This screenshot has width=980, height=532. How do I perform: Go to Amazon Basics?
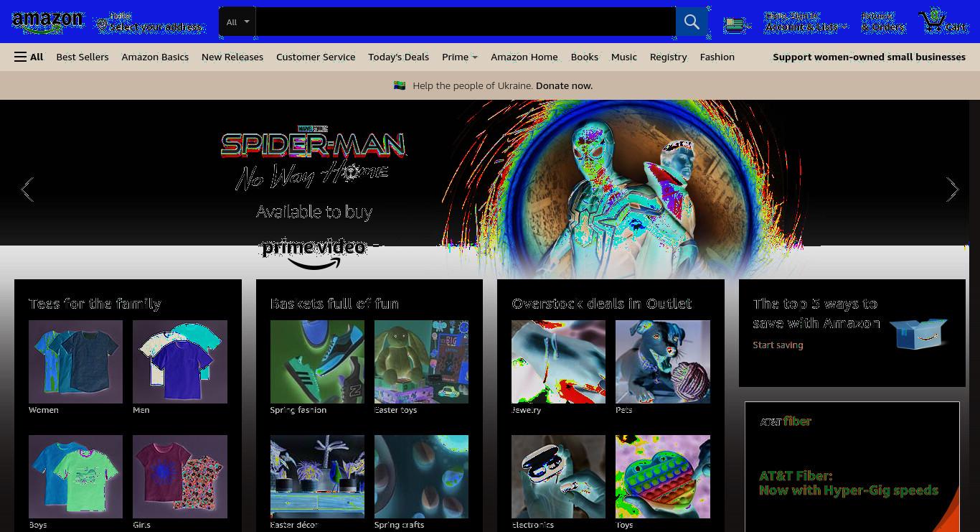(x=155, y=57)
